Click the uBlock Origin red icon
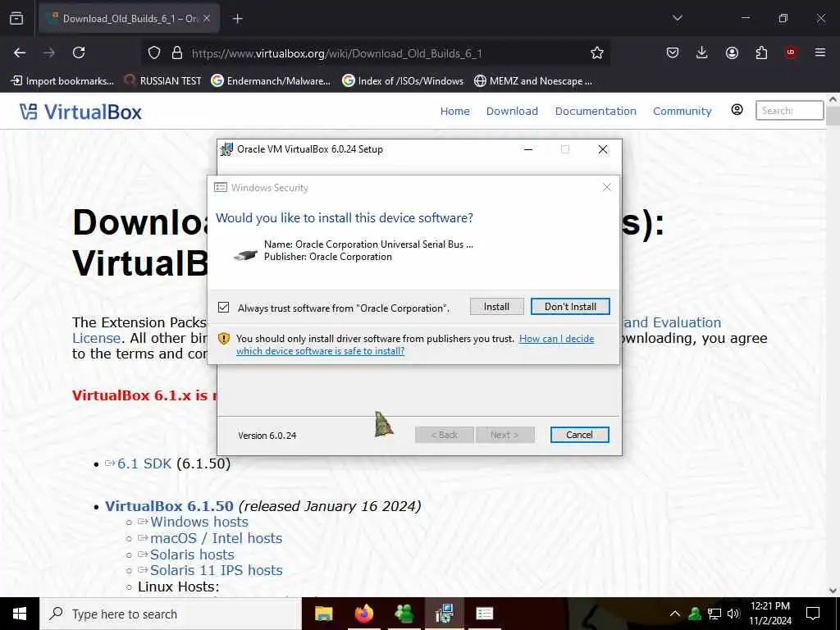The image size is (840, 630). pyautogui.click(x=791, y=52)
